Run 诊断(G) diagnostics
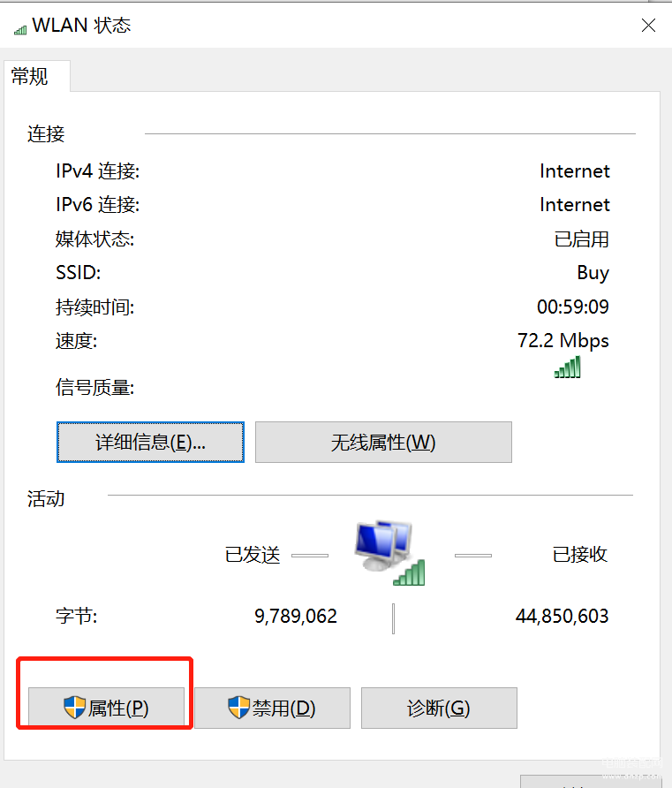Image resolution: width=672 pixels, height=788 pixels. 439,708
